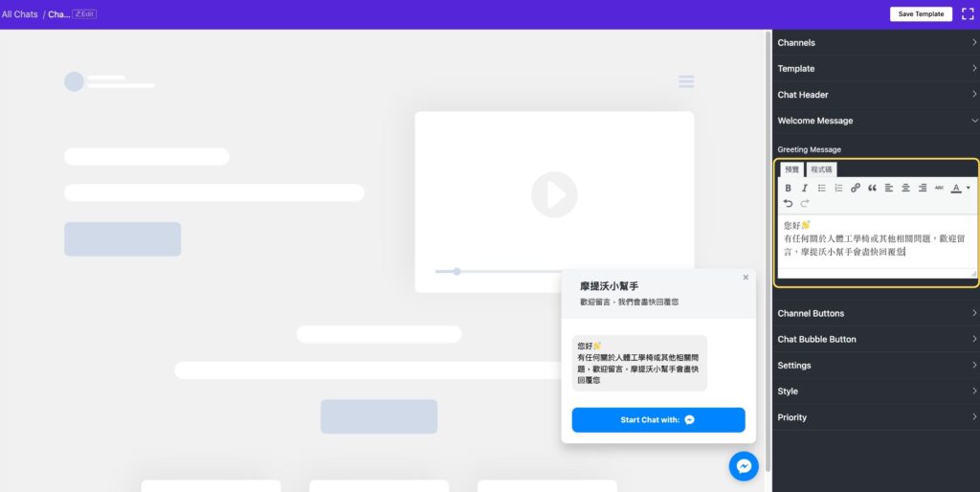Click the Cha... breadcrumb name
The width and height of the screenshot is (980, 492).
click(x=58, y=13)
